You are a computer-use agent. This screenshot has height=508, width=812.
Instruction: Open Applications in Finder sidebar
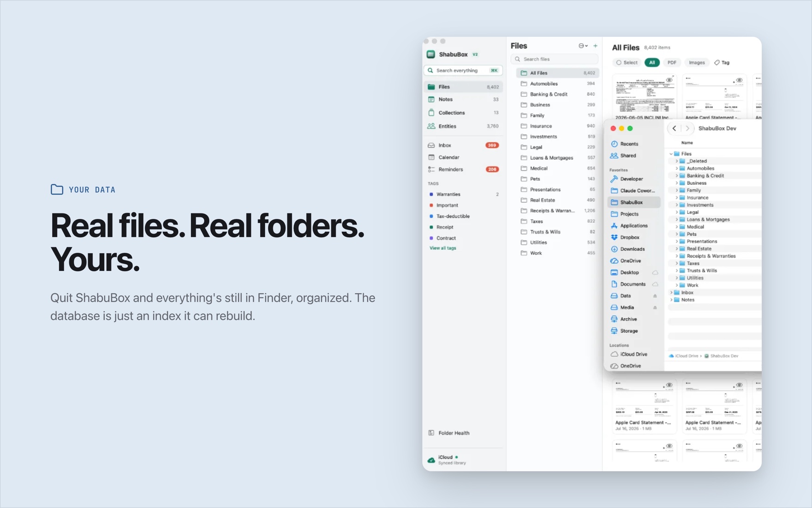634,226
